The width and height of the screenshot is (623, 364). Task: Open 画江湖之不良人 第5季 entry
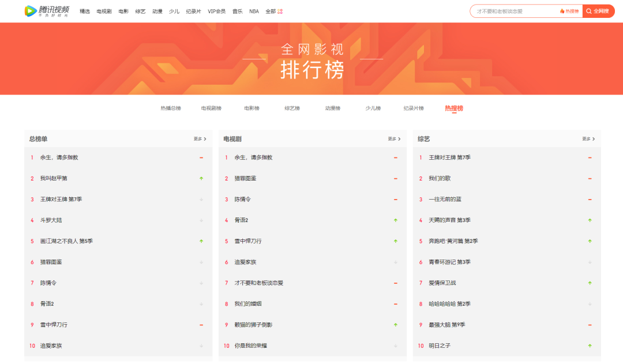(x=66, y=241)
